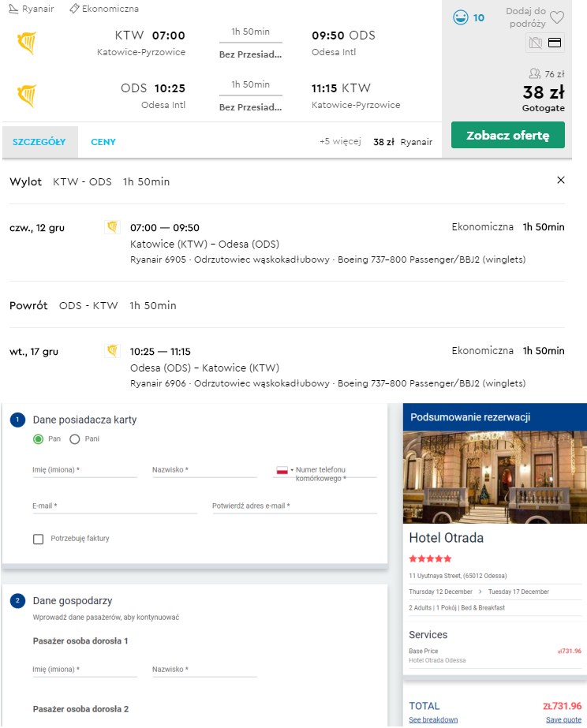587x728 pixels.
Task: Click the Gotogate provider label
Action: coord(544,108)
